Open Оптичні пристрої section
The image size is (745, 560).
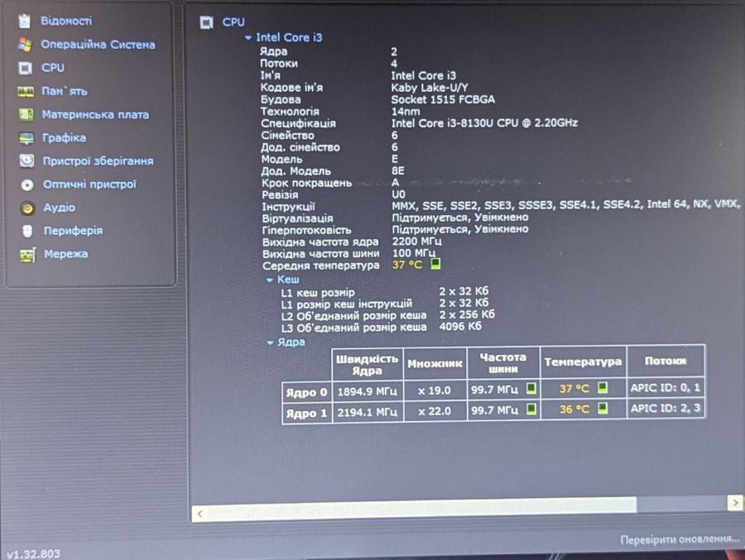(89, 184)
